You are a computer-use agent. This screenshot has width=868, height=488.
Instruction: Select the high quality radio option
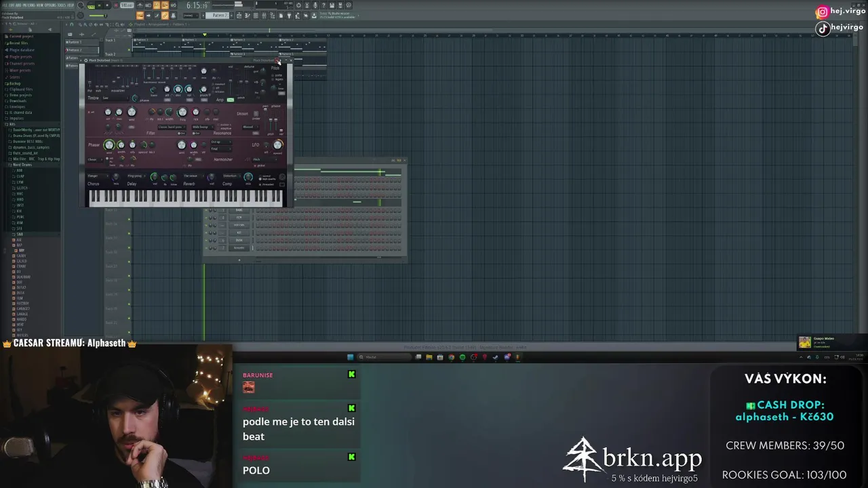267,179
